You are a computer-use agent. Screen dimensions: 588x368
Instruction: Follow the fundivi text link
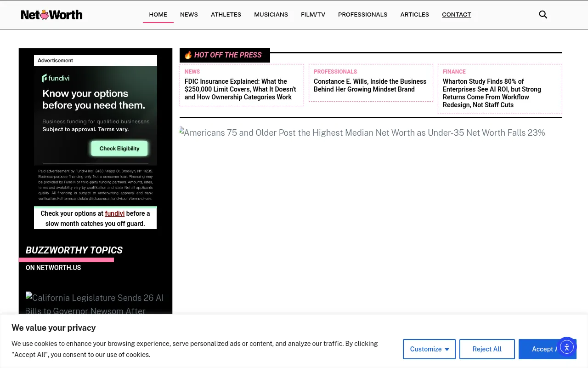pyautogui.click(x=114, y=213)
